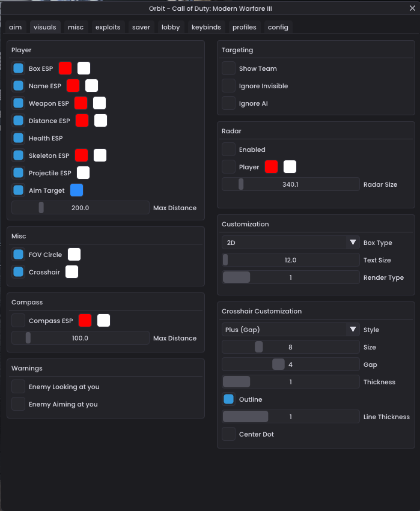Pick the white Radar Player color swatch

coord(290,167)
